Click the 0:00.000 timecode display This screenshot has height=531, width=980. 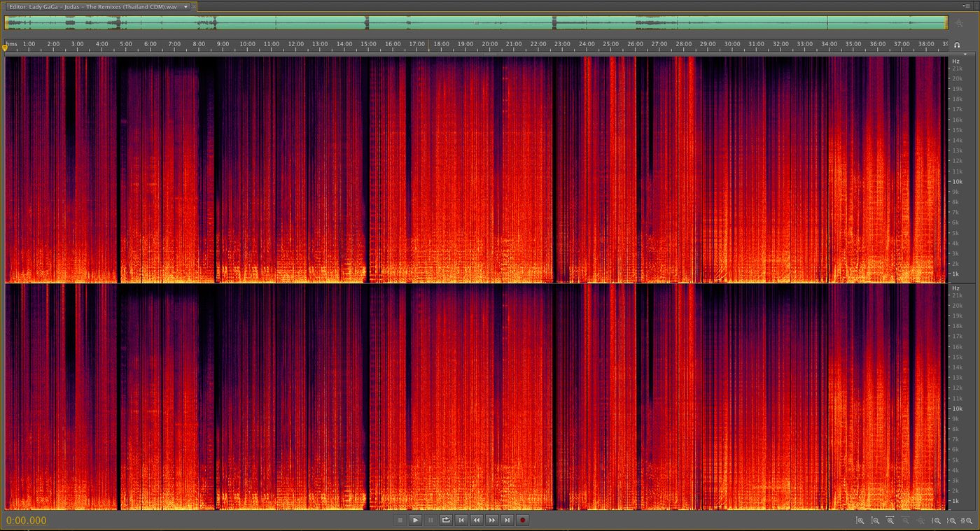pos(27,521)
